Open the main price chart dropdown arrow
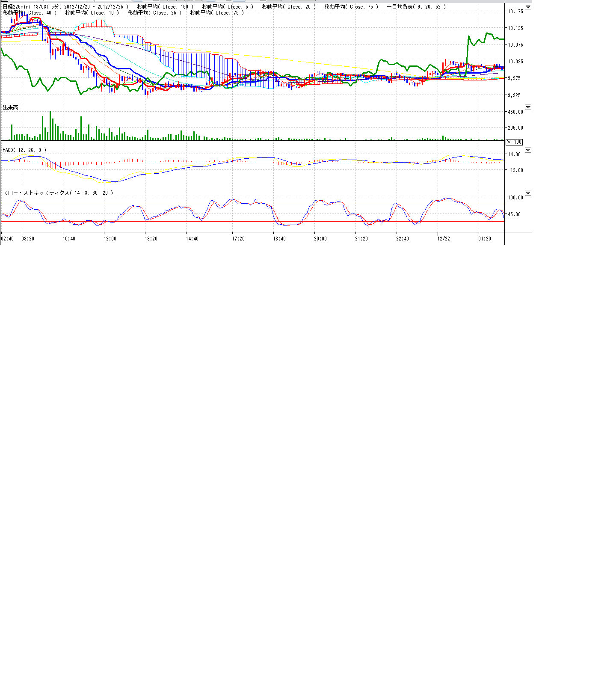Viewport: 616px width, 700px height. 528,7
